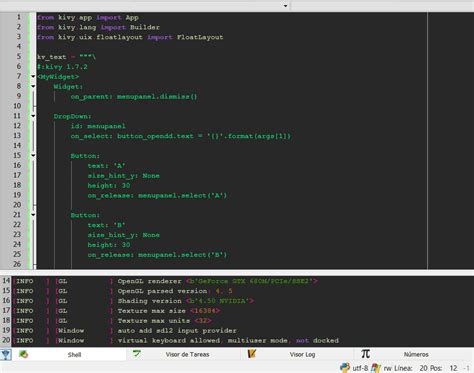Click 'height: 30' on line 18
The width and height of the screenshot is (474, 373).
click(109, 185)
